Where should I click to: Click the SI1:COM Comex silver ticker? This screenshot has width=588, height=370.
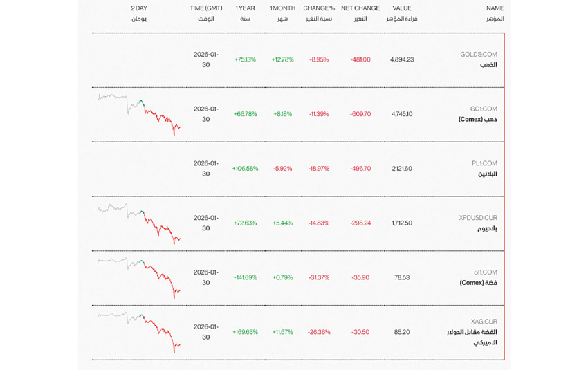coord(485,272)
